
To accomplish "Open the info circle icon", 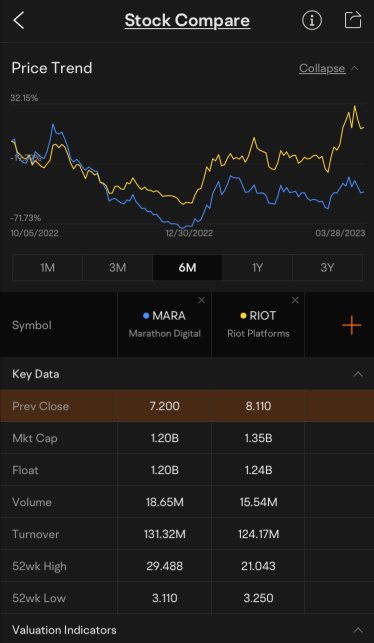I will 312,21.
